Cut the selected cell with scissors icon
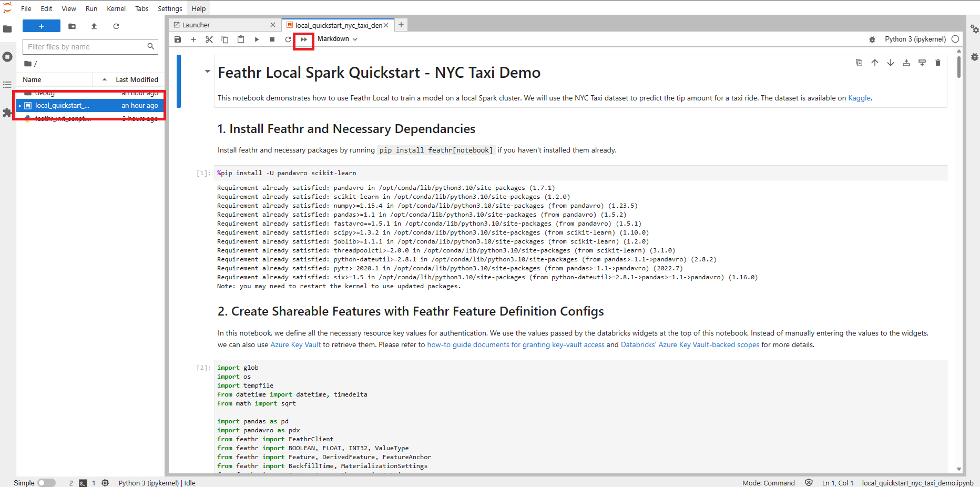 209,39
